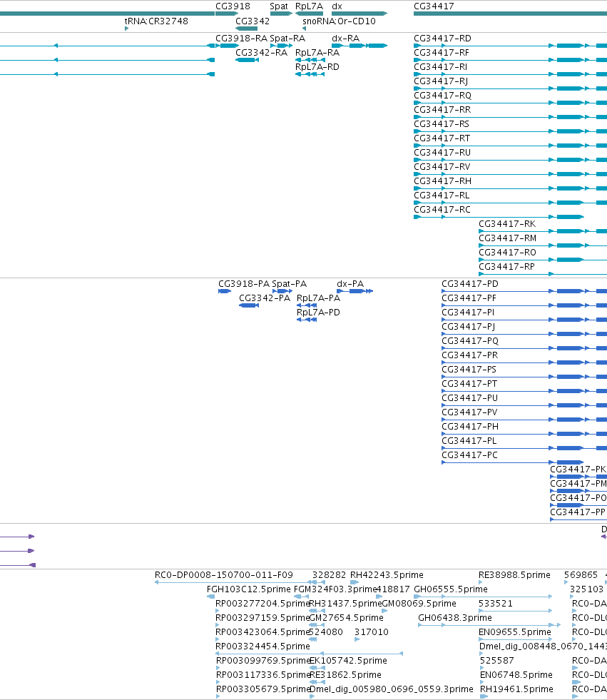Select transcript Spat-RA
607x700 pixels.
click(287, 39)
